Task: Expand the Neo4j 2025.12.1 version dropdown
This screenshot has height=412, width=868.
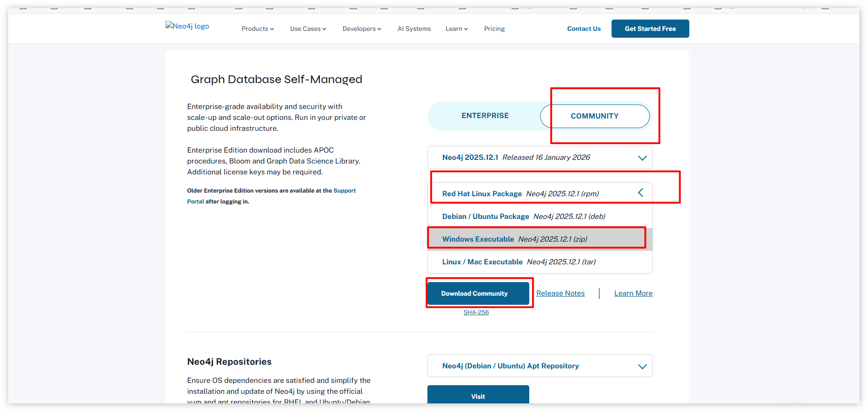Action: click(540, 157)
